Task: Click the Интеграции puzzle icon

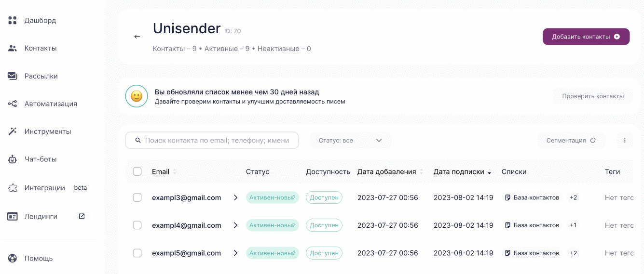Action: 13,188
